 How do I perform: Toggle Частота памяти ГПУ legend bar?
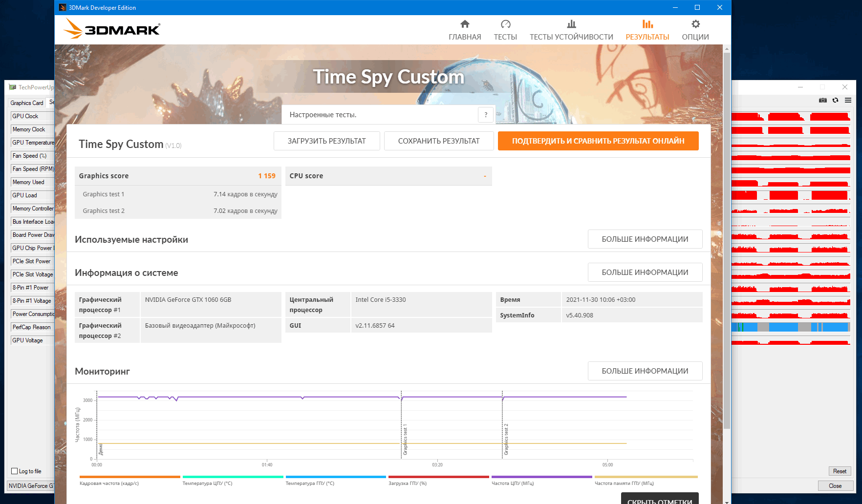646,477
